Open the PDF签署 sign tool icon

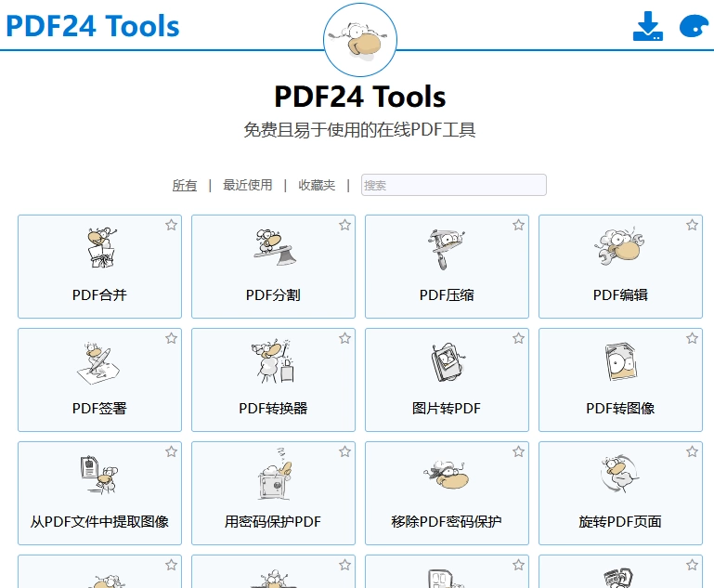(98, 363)
